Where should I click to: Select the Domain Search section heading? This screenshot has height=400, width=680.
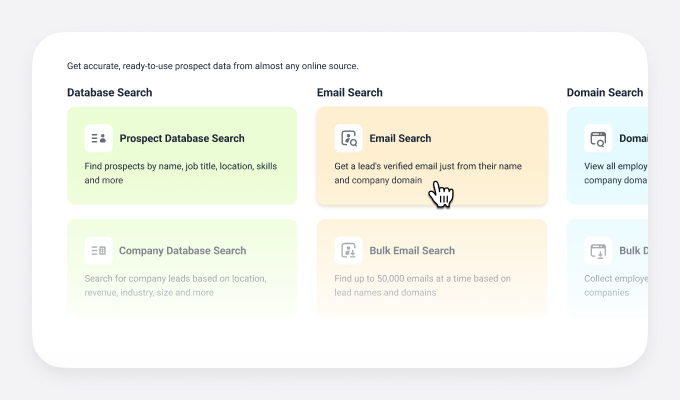click(605, 93)
